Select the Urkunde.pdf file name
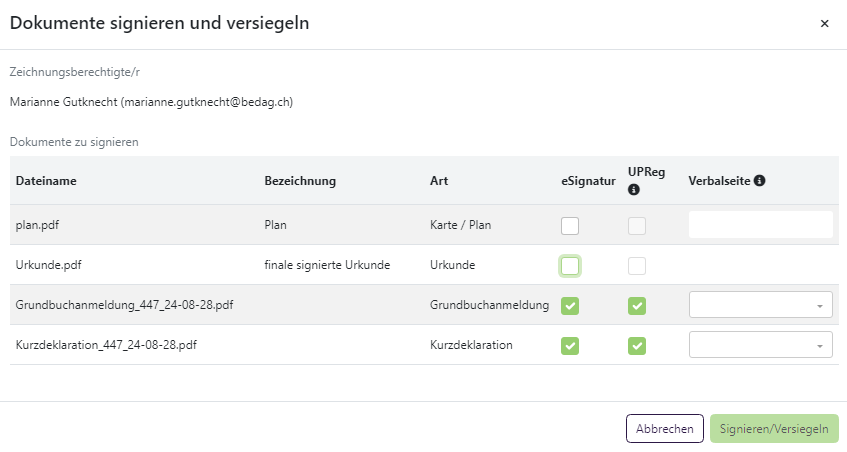This screenshot has height=452, width=847. [x=47, y=265]
